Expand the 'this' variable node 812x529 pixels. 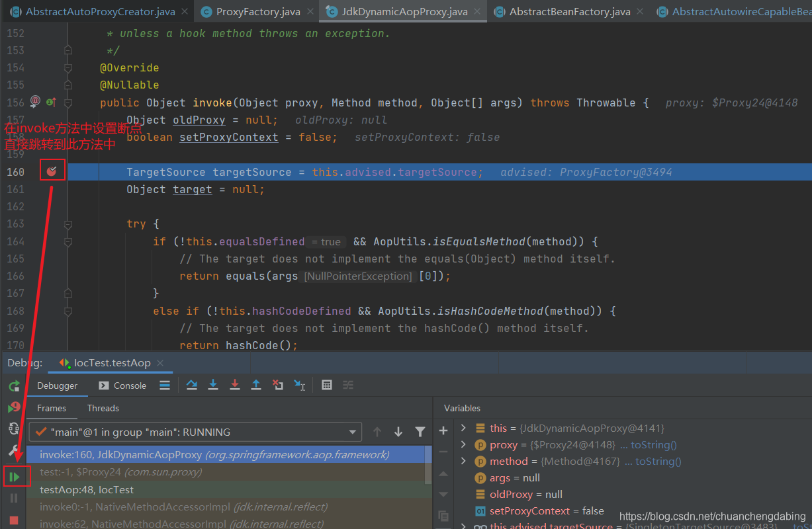(463, 428)
